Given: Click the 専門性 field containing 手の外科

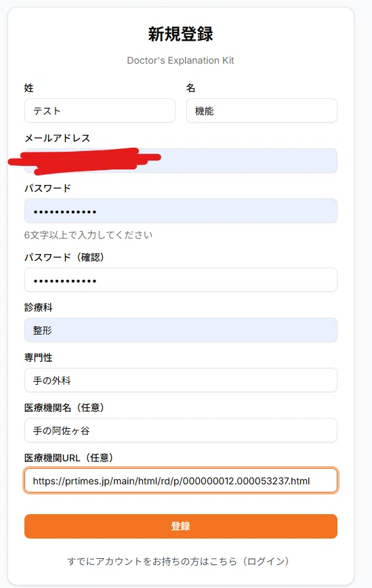Looking at the screenshot, I should (181, 380).
